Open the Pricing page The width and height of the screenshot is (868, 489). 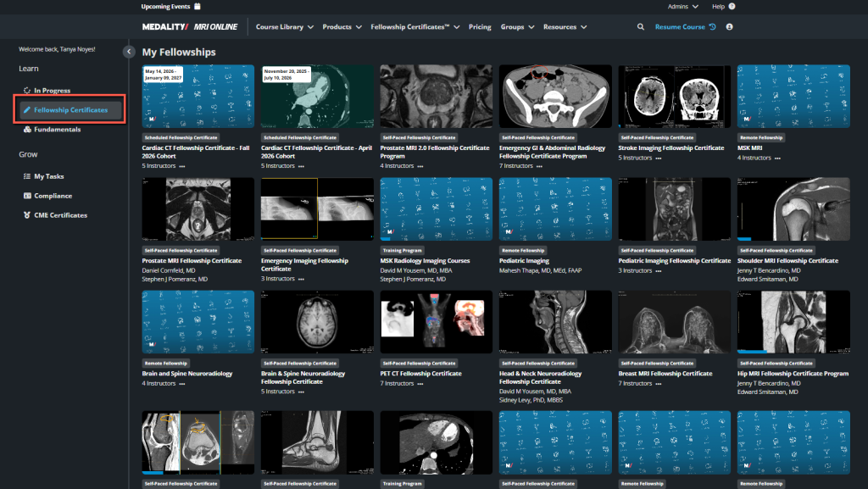pos(480,26)
